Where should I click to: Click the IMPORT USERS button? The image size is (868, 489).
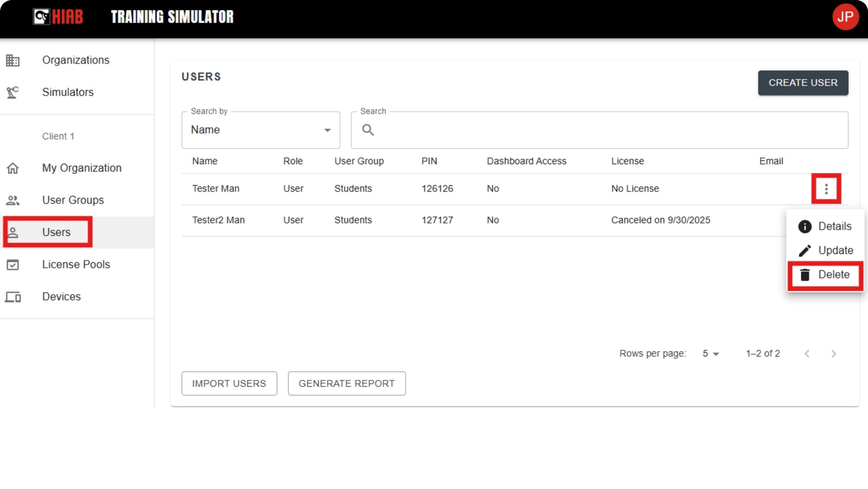(x=229, y=384)
